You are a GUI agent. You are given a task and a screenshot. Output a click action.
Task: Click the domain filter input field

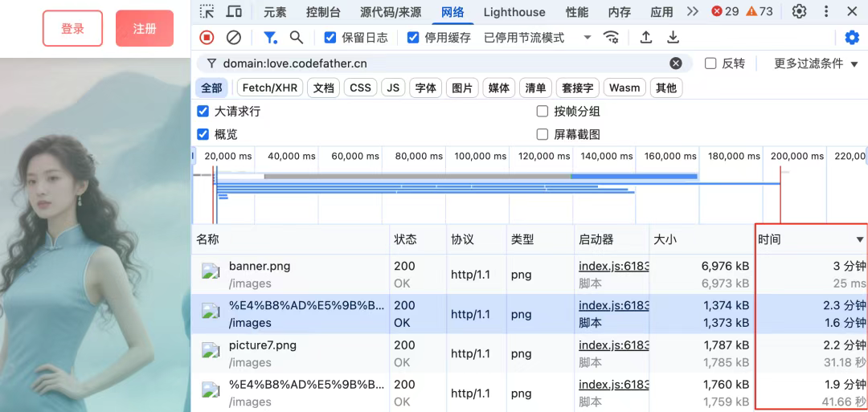444,63
